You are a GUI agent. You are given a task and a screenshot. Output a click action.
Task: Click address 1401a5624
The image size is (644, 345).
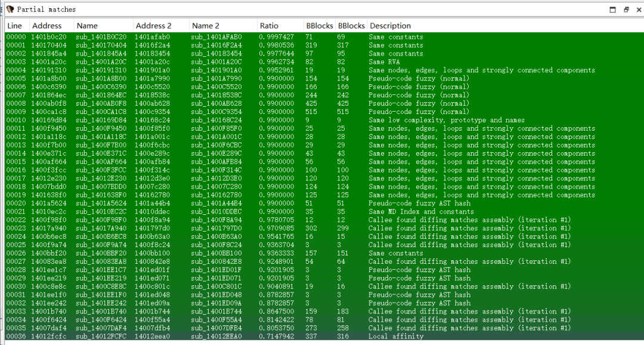(49, 203)
